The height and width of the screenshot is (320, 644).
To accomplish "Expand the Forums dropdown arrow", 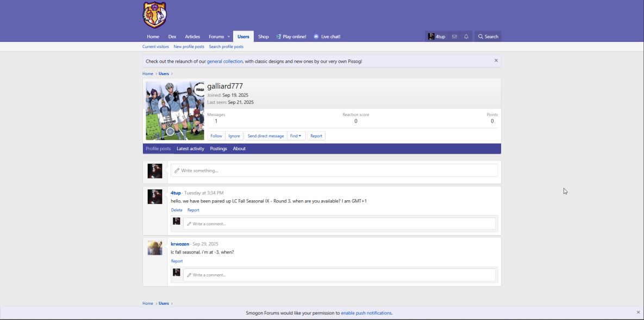I will [x=229, y=36].
